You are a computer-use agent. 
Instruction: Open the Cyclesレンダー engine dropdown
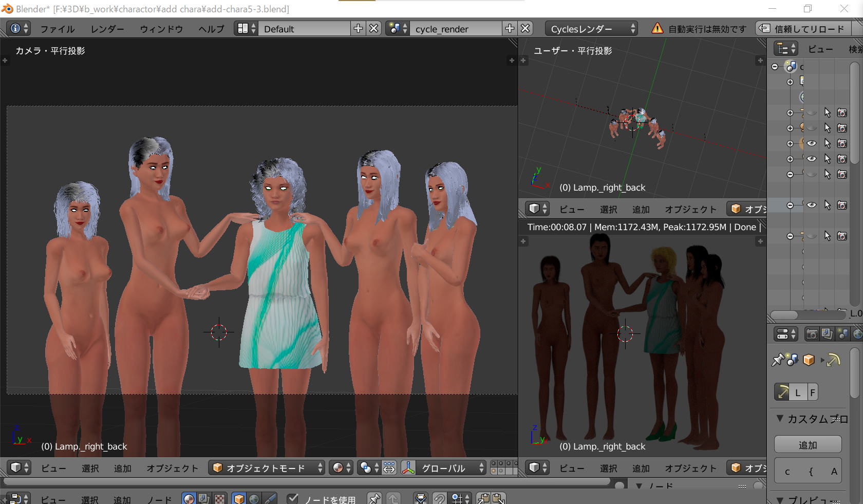(x=592, y=29)
